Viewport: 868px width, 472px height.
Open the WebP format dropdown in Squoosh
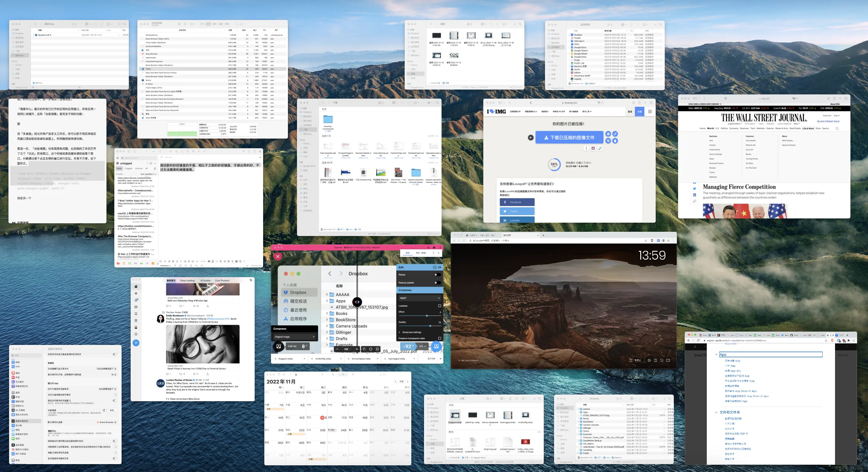pos(420,298)
